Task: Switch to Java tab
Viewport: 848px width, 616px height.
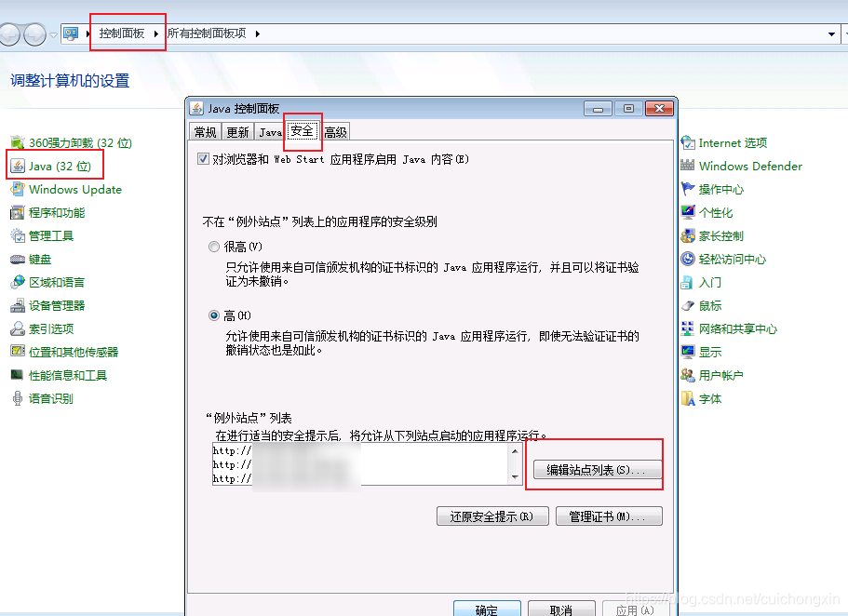Action: 269,132
